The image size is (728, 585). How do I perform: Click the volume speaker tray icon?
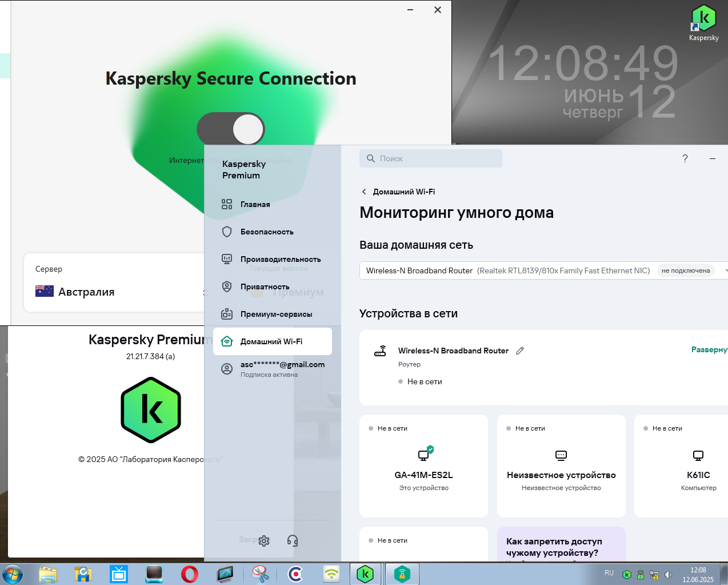pos(668,575)
